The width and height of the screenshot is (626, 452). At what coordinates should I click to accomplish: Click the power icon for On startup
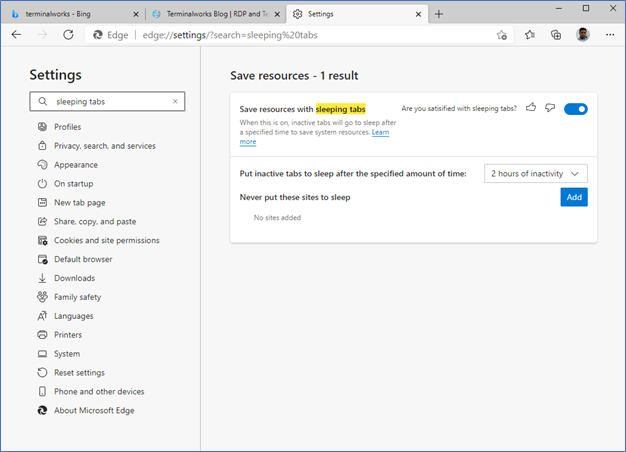tap(42, 184)
